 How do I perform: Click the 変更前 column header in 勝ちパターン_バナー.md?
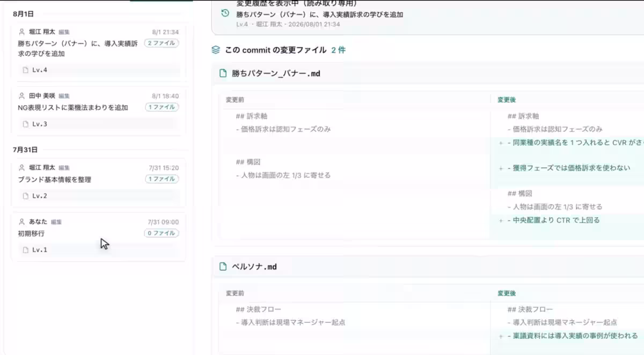click(x=235, y=100)
